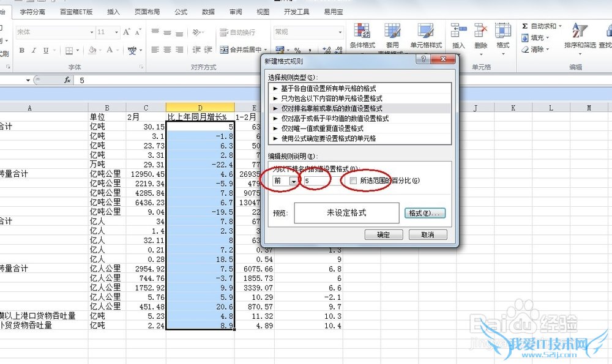Align text to top of cell
This screenshot has height=364, width=612.
coord(155,32)
